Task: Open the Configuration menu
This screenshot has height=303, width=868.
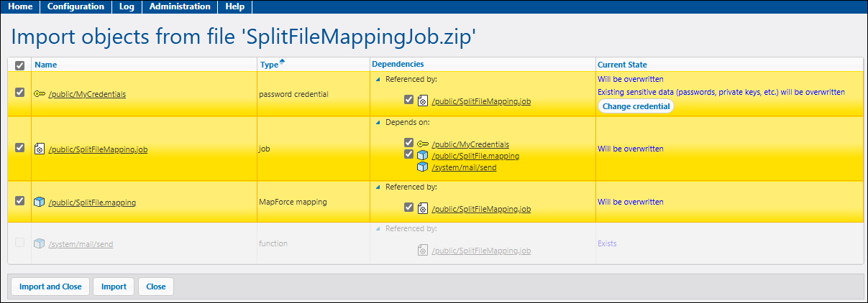Action: [76, 6]
